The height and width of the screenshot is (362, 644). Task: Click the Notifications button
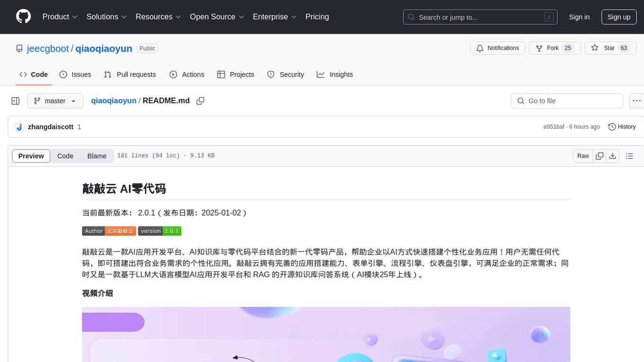pyautogui.click(x=497, y=48)
